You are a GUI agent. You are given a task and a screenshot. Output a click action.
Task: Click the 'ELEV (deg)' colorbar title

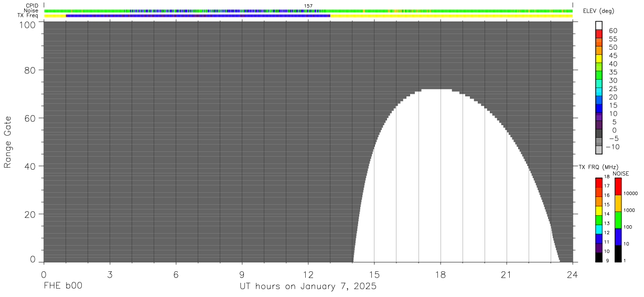click(598, 12)
